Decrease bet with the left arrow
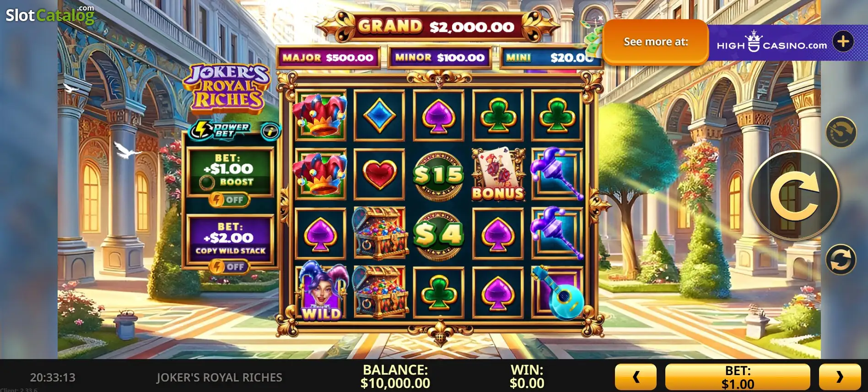The width and height of the screenshot is (868, 392). [636, 377]
